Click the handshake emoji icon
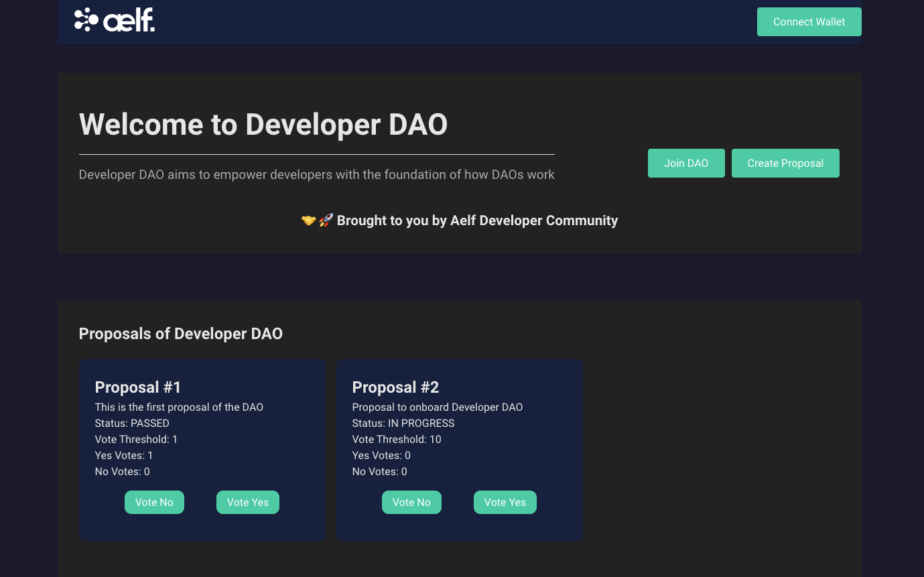Screen dimensions: 924x577 308,220
